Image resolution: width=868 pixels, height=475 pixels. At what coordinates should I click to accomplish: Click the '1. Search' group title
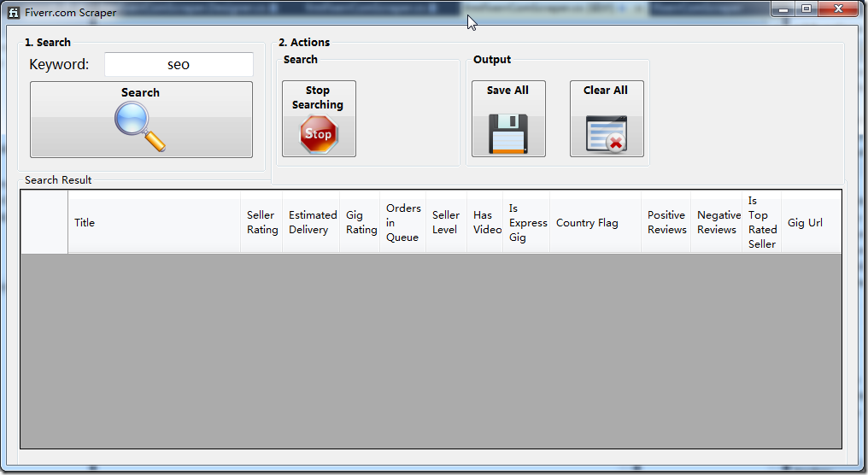coord(48,42)
